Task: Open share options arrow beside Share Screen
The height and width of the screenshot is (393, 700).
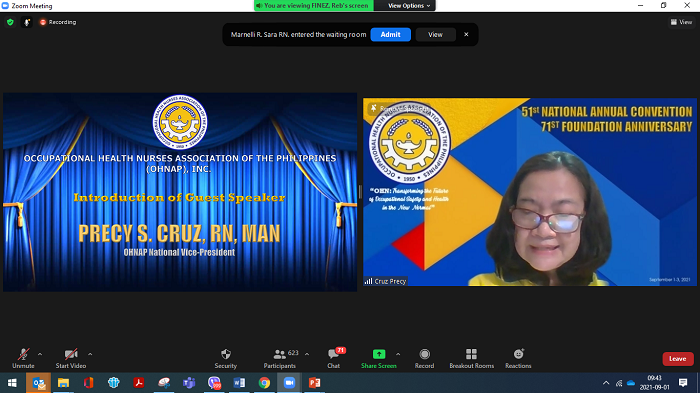Action: point(398,354)
